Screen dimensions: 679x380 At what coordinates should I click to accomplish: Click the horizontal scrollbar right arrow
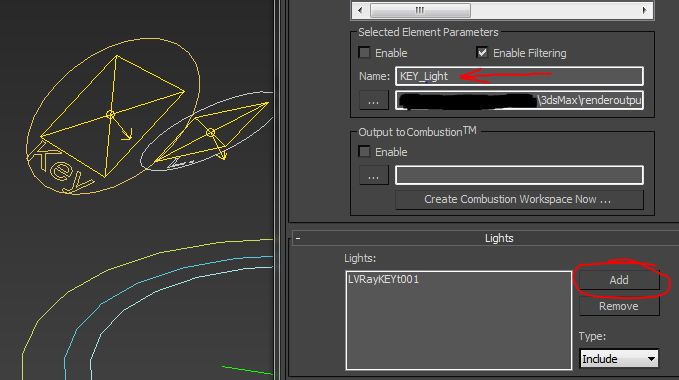point(644,10)
